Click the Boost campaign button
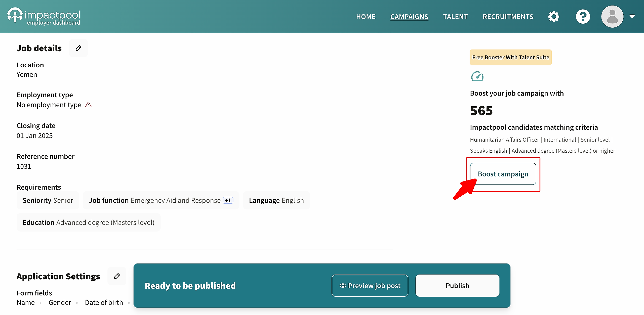Screen dimensions: 644x315 coord(503,174)
